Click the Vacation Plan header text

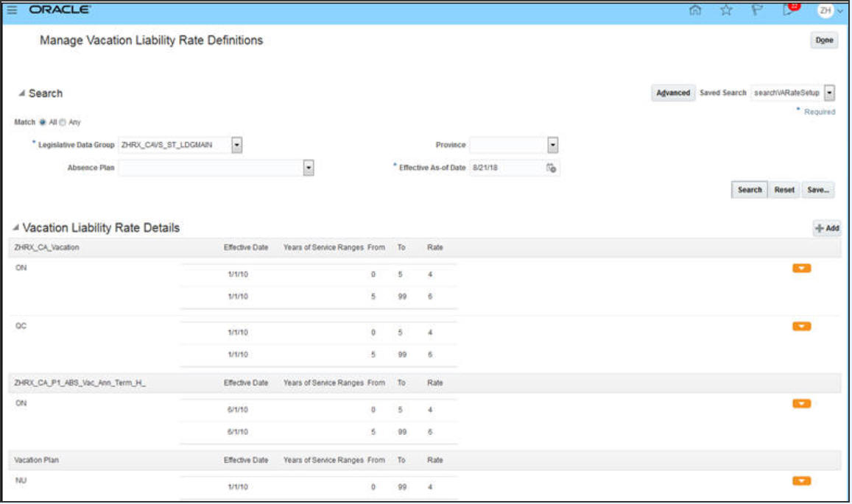click(x=36, y=461)
